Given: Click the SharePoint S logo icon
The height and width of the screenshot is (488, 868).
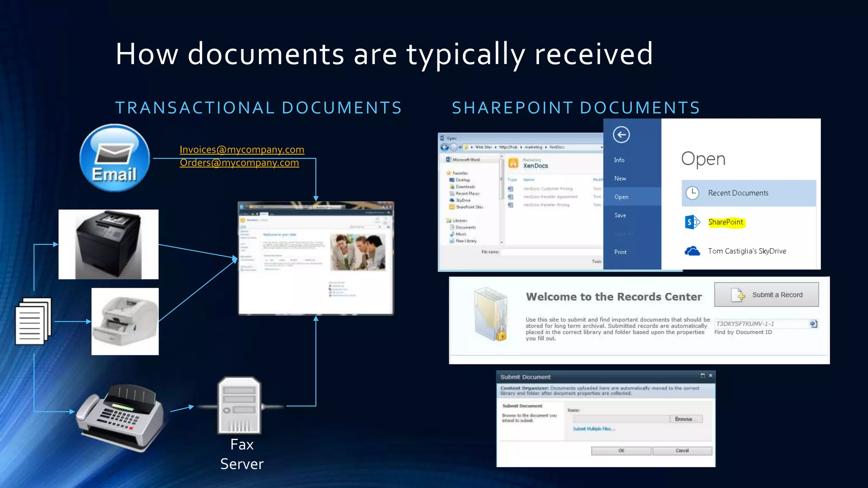Looking at the screenshot, I should pos(692,222).
